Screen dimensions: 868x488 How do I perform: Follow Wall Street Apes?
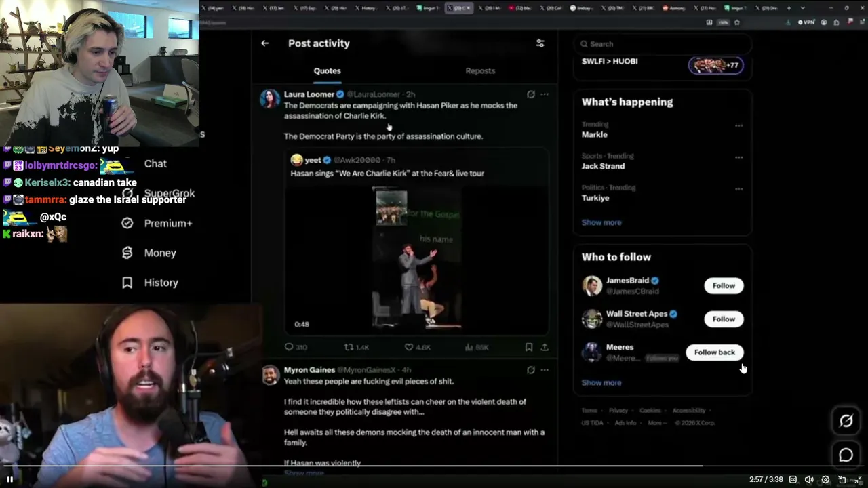click(x=724, y=319)
